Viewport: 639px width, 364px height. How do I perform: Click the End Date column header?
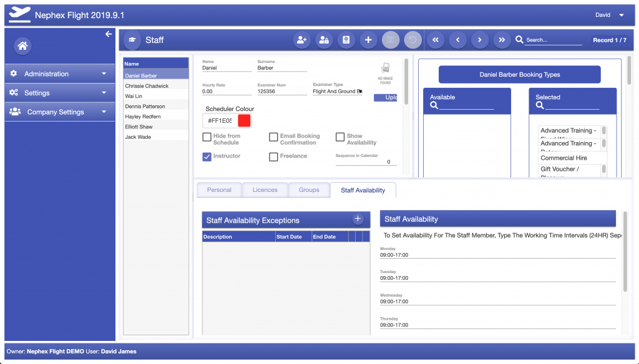329,237
